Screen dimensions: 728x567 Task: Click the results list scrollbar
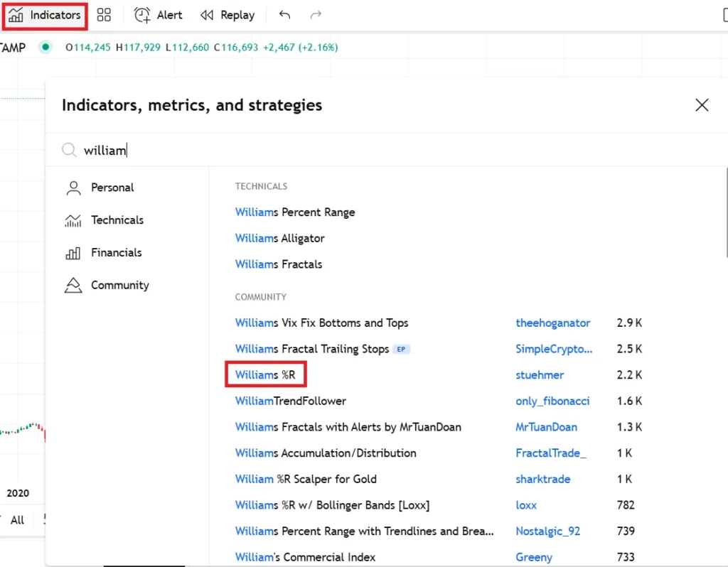pos(726,212)
